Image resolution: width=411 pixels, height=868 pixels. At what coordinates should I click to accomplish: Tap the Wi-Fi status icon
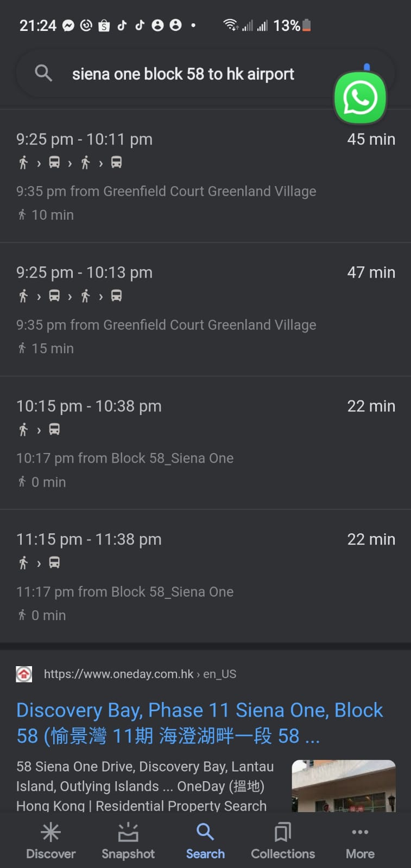231,25
